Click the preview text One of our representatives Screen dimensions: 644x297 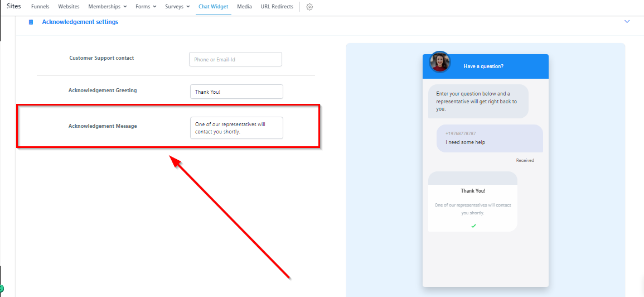click(x=473, y=209)
